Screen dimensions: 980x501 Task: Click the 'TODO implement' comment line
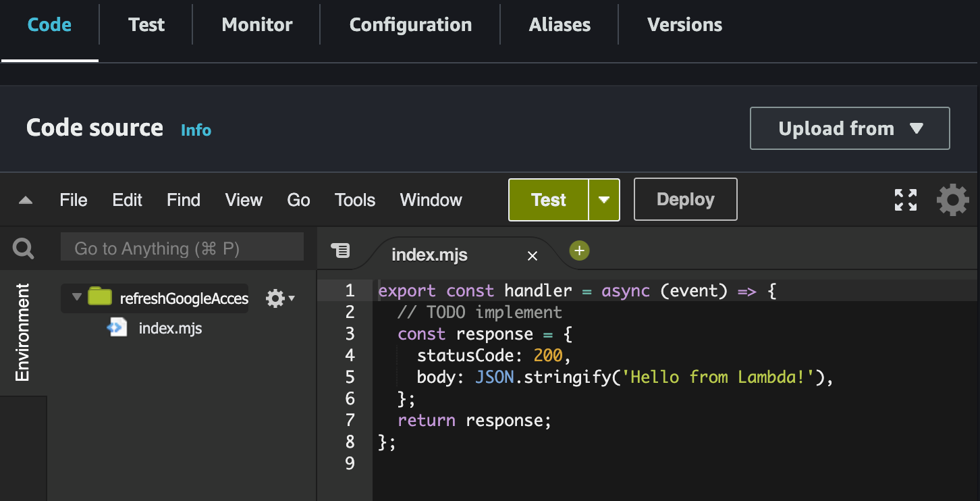[480, 313]
